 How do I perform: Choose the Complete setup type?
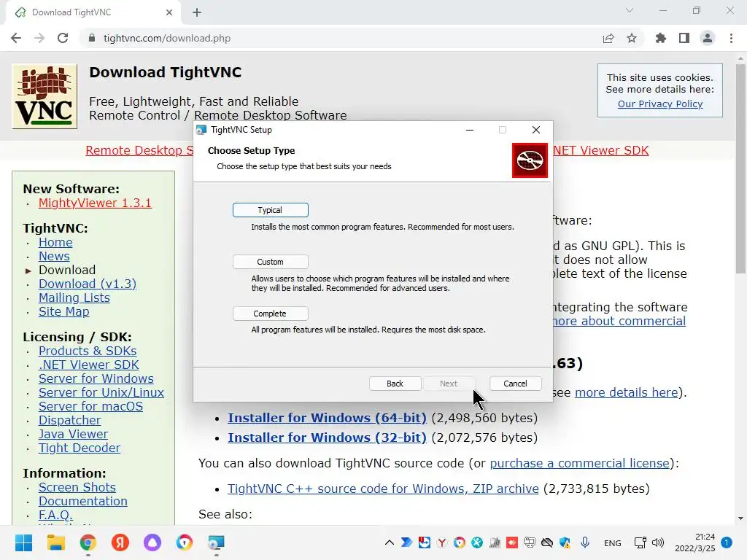[270, 314]
